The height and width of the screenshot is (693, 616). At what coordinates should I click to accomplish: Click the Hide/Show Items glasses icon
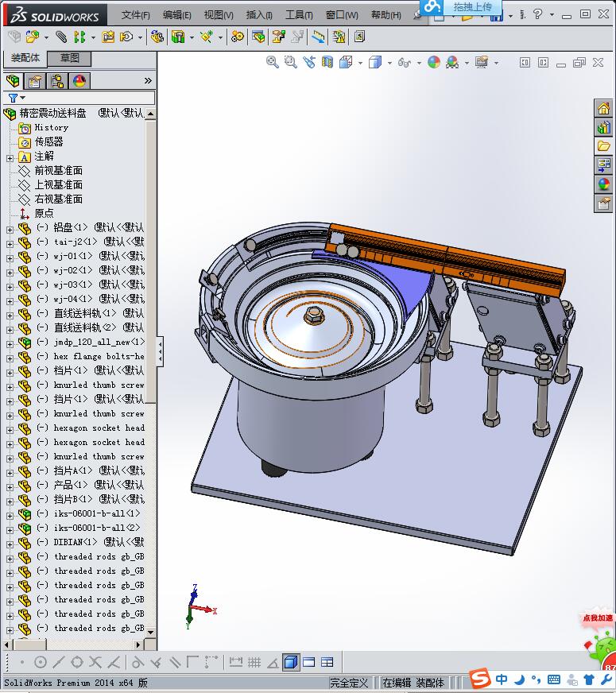click(405, 62)
